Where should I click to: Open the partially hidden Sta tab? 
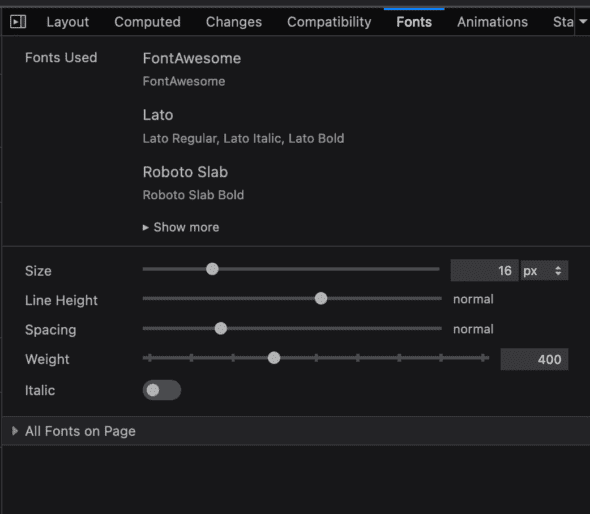[x=563, y=22]
